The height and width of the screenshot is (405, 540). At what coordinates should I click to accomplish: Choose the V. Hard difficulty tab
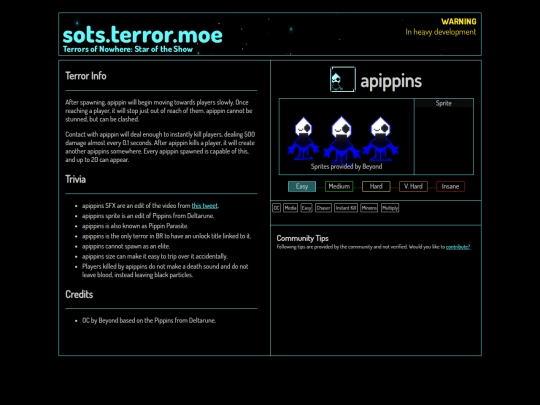pos(413,186)
